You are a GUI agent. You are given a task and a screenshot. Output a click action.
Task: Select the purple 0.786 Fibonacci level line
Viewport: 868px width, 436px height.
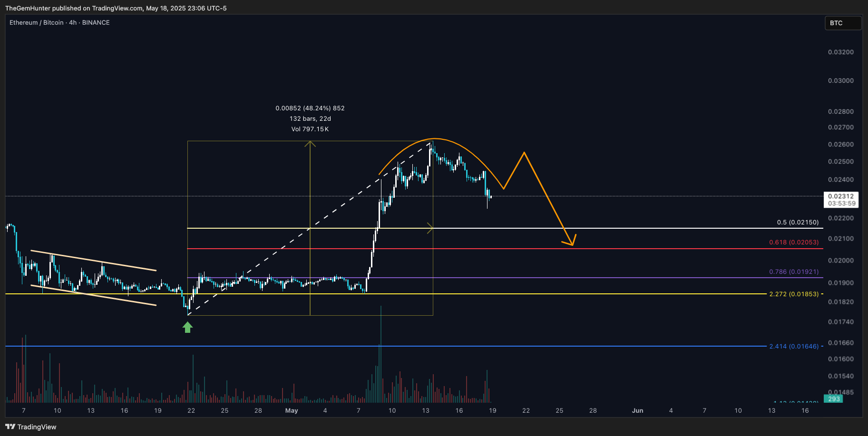504,278
